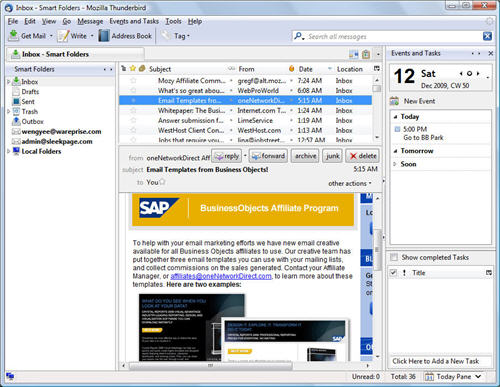Click the Today Pane calendar icon
Screen dimensions: 500x387
tap(429, 377)
